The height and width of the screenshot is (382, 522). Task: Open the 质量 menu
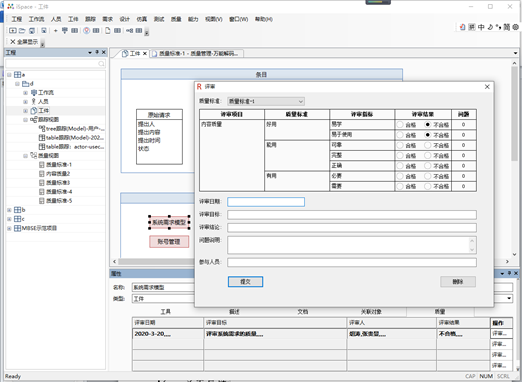pos(176,19)
